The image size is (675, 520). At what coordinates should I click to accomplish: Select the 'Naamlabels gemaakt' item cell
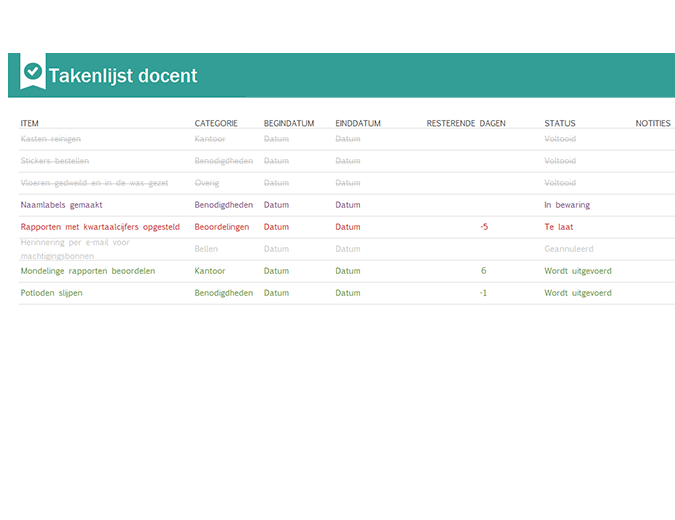point(61,205)
